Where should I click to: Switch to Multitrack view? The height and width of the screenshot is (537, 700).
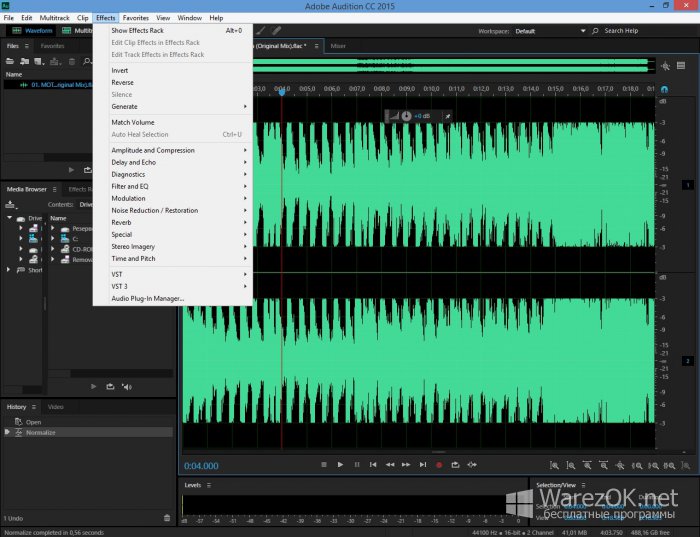click(77, 30)
